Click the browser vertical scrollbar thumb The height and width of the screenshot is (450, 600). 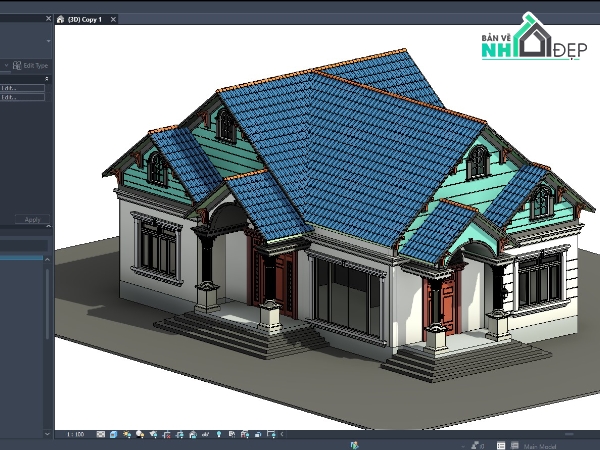(x=47, y=304)
